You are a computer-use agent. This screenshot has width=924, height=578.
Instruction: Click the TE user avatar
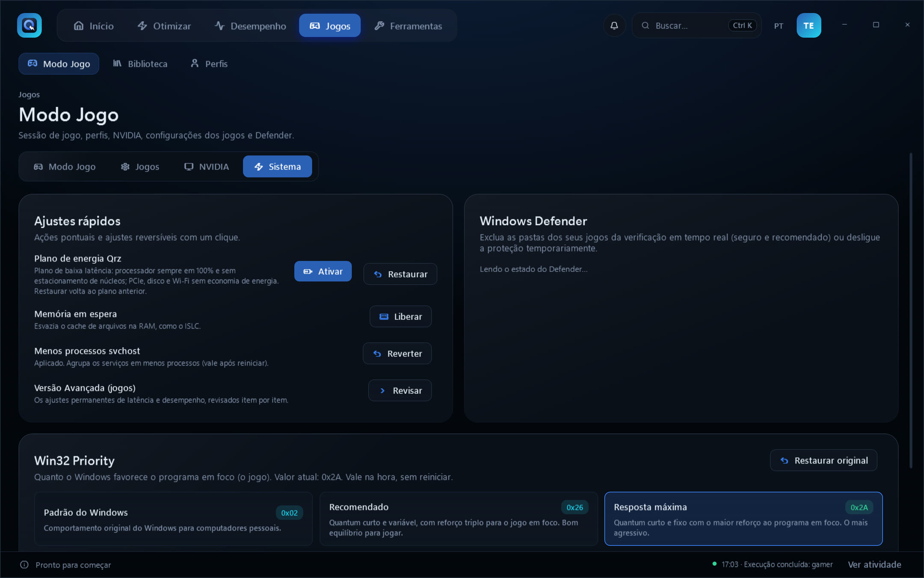click(808, 25)
